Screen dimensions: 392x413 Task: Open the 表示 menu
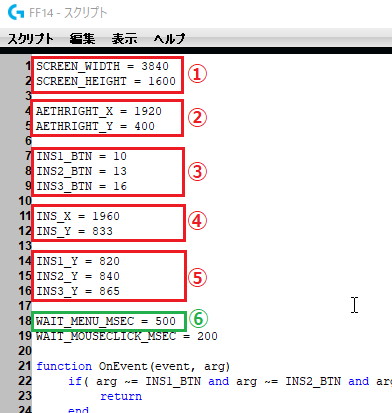point(124,39)
